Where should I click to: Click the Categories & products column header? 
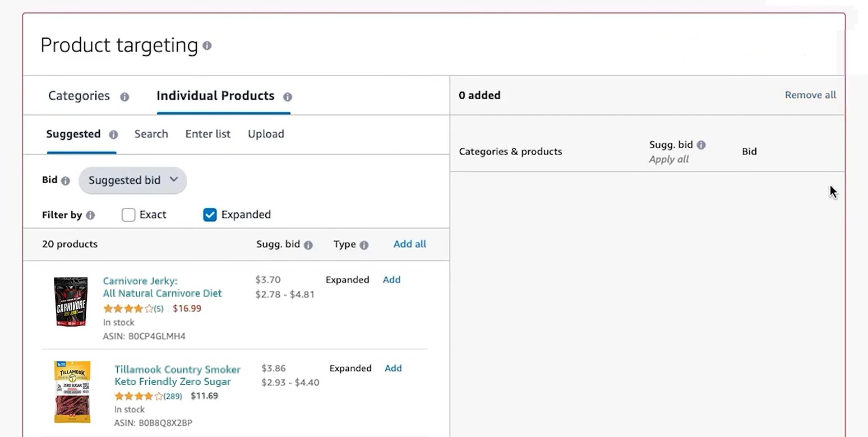pos(510,151)
